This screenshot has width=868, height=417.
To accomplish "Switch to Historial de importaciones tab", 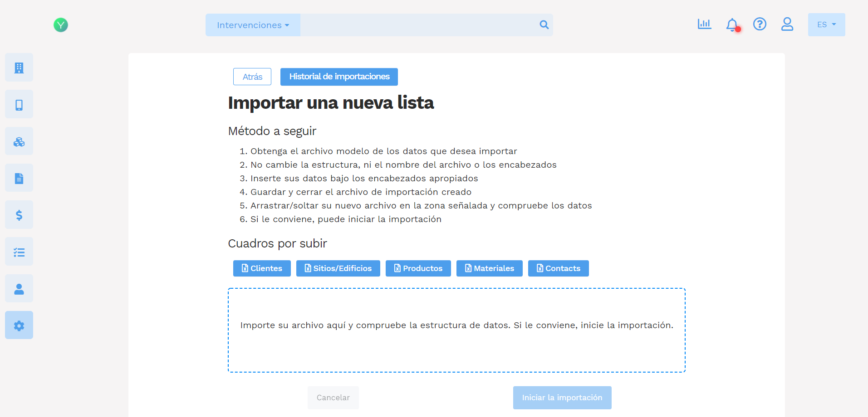I will pyautogui.click(x=338, y=77).
